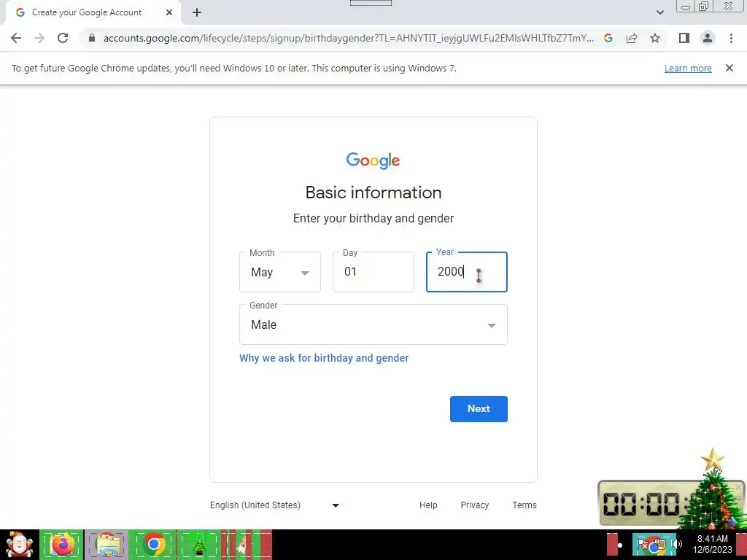Bookmark this page with the star
This screenshot has height=560, width=747.
point(655,38)
